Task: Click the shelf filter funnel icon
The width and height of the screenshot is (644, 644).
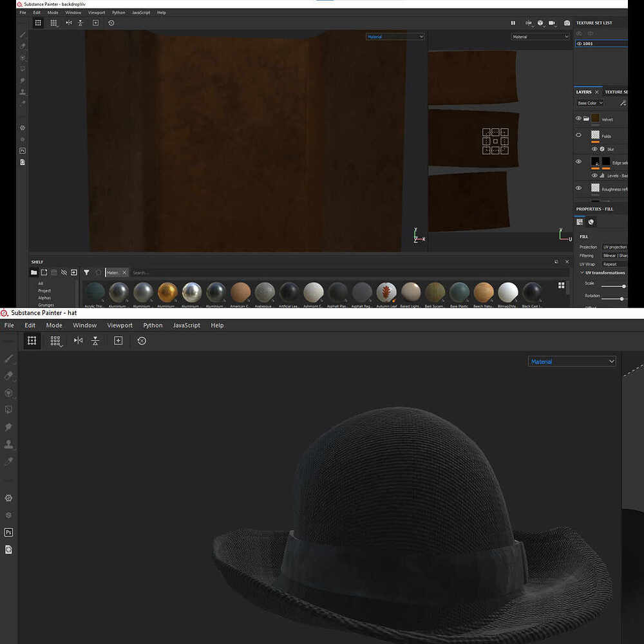Action: 87,272
